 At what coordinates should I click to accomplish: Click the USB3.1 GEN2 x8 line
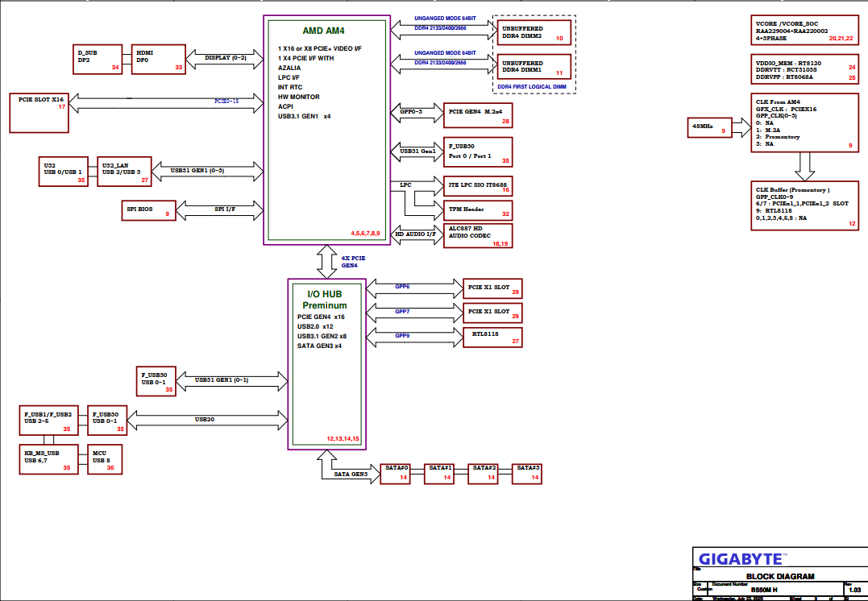click(322, 336)
